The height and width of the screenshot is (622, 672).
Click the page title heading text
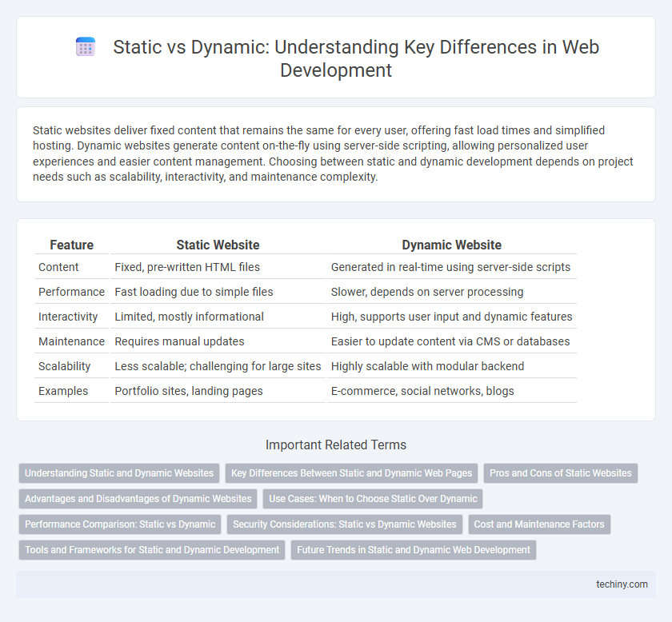tap(356, 58)
